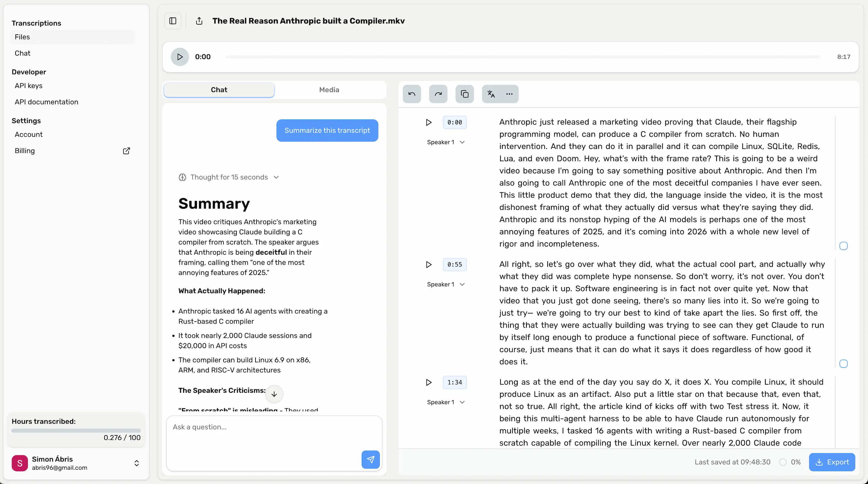Open Billing in an external page
Viewport: 868px width, 484px height.
(126, 151)
